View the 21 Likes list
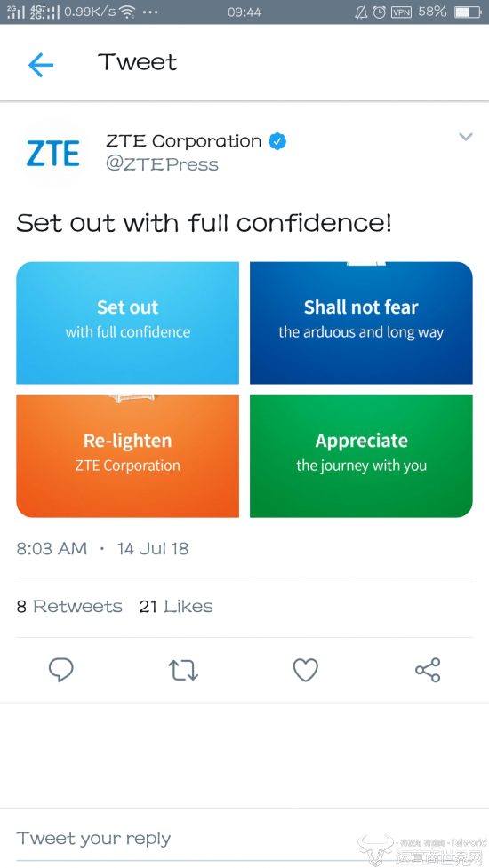Viewport: 489px width, 868px height. 176,607
